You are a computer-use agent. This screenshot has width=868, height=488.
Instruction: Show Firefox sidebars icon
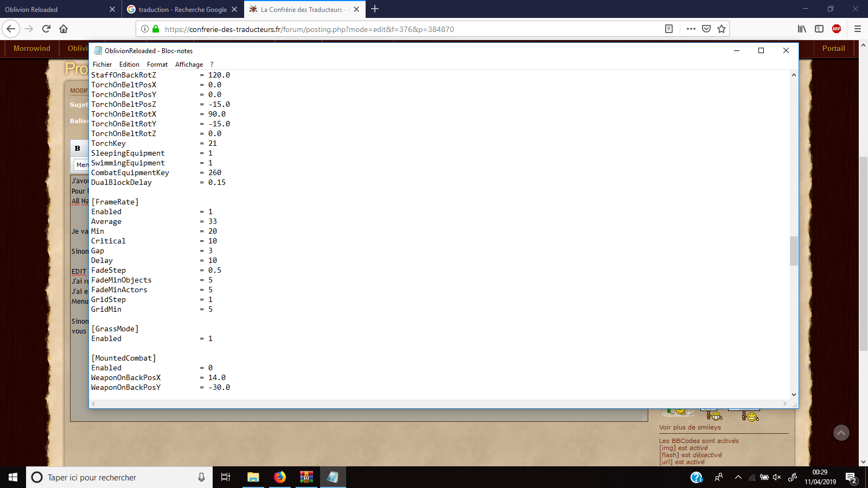(819, 29)
